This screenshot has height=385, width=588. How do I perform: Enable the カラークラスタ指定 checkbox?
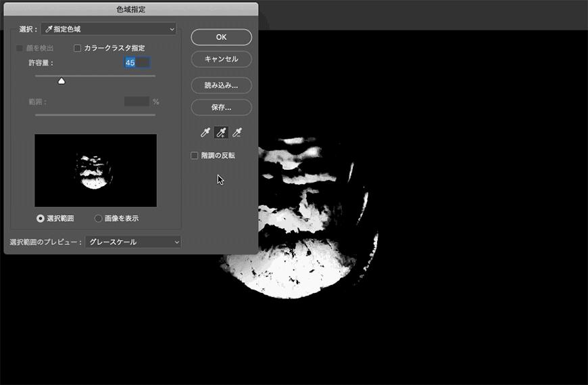pos(78,48)
